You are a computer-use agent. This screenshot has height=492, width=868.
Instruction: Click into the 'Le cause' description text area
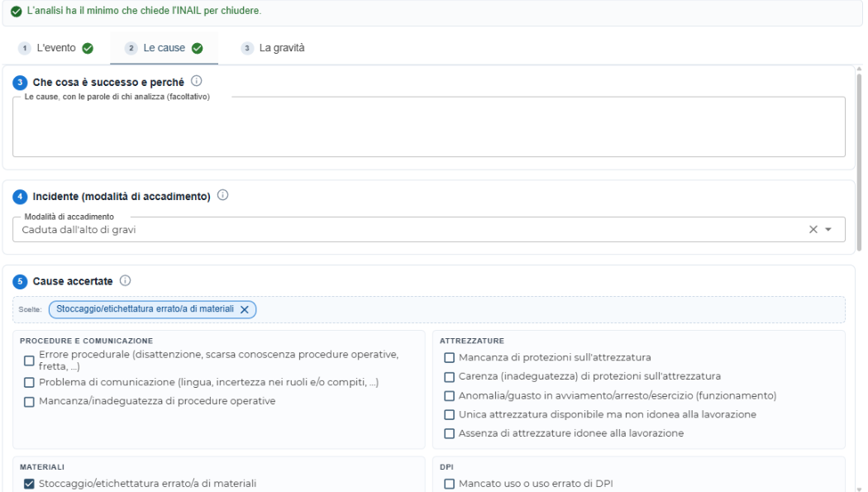[x=428, y=127]
